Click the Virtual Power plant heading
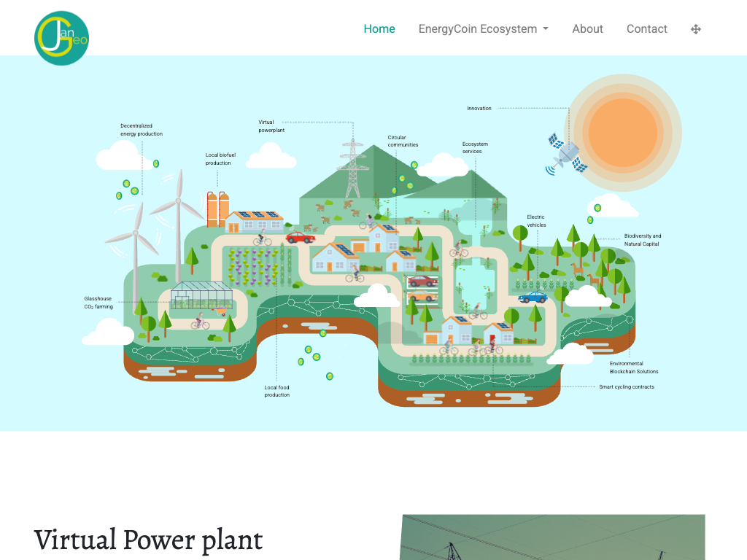 pyautogui.click(x=148, y=540)
